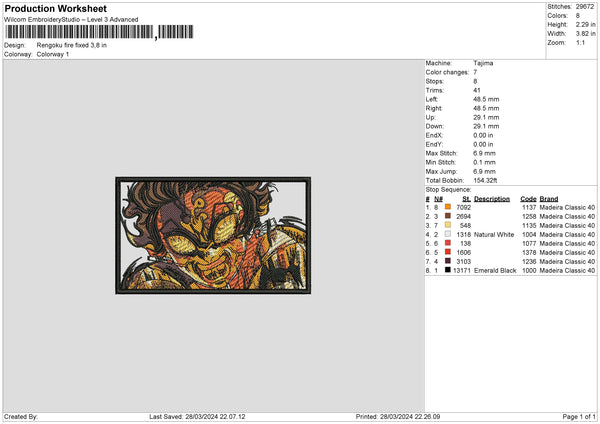600x424 pixels.
Task: Click stitch count '13171' in stop row 8
Action: click(462, 271)
